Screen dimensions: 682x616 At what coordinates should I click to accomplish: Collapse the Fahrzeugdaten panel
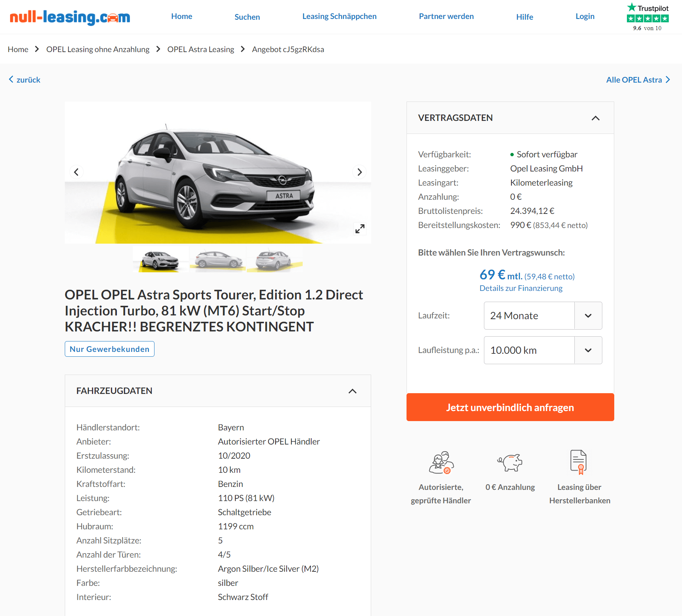pyautogui.click(x=353, y=391)
